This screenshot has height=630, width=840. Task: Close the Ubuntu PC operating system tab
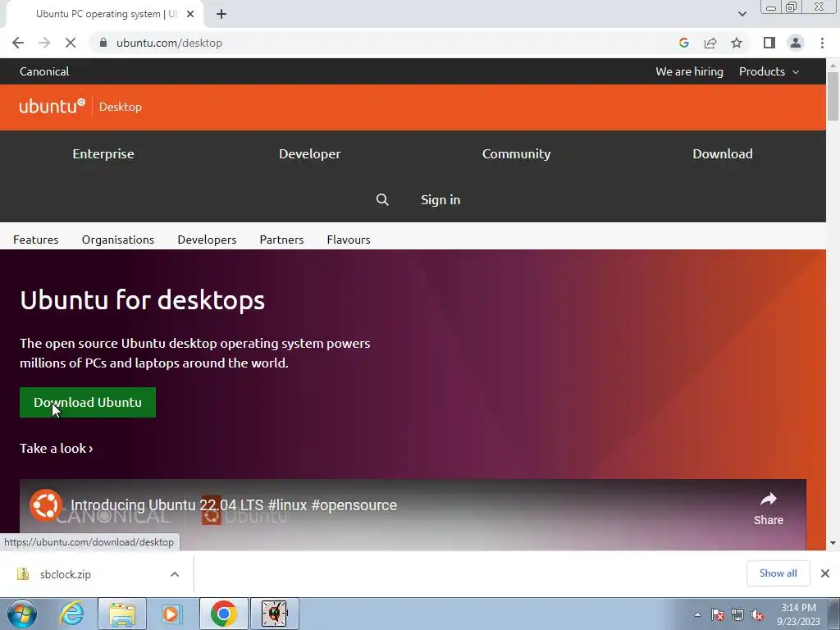[189, 15]
